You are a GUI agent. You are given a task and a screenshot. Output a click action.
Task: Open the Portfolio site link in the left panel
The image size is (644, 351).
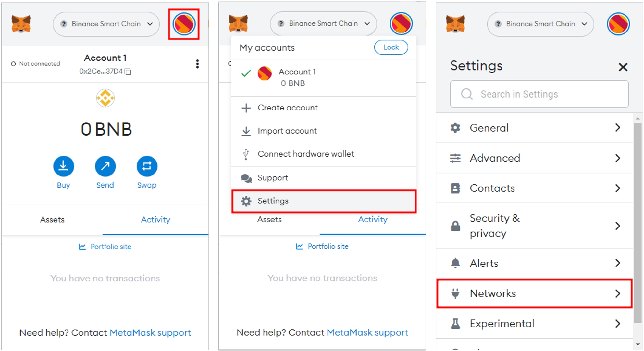coord(110,247)
